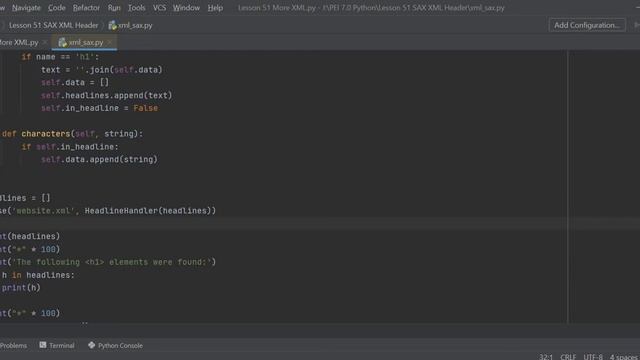
Task: Select Lesson 51 SAX XML Header breadcrumb
Action: tap(53, 25)
